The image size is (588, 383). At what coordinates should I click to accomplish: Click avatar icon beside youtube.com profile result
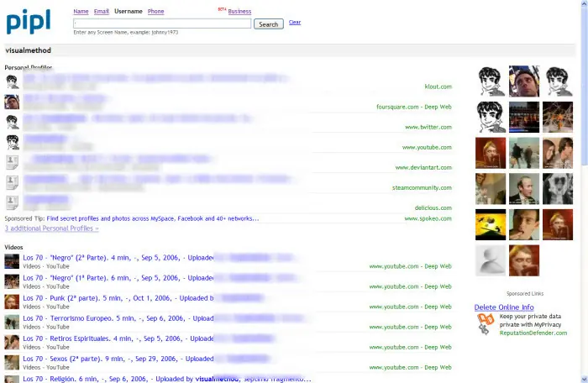tap(12, 143)
